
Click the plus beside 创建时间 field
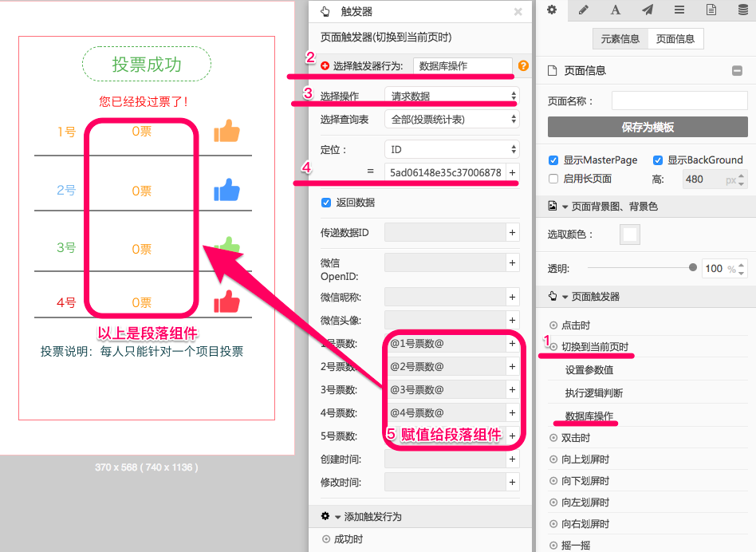pyautogui.click(x=512, y=459)
